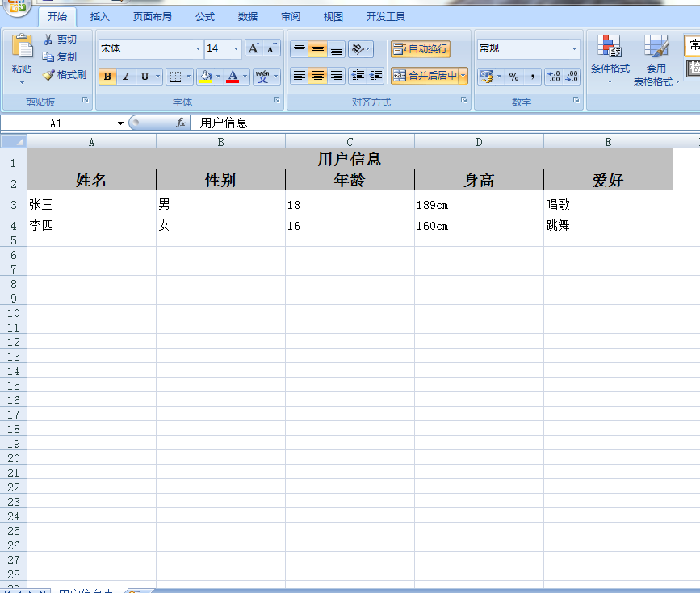
Task: Apply comma style number format
Action: click(533, 77)
